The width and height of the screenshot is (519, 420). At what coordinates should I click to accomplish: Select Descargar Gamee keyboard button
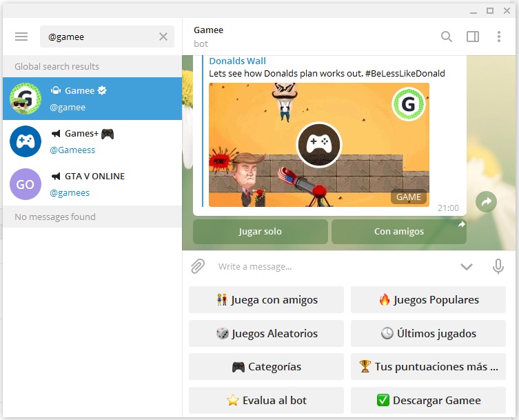coord(428,401)
